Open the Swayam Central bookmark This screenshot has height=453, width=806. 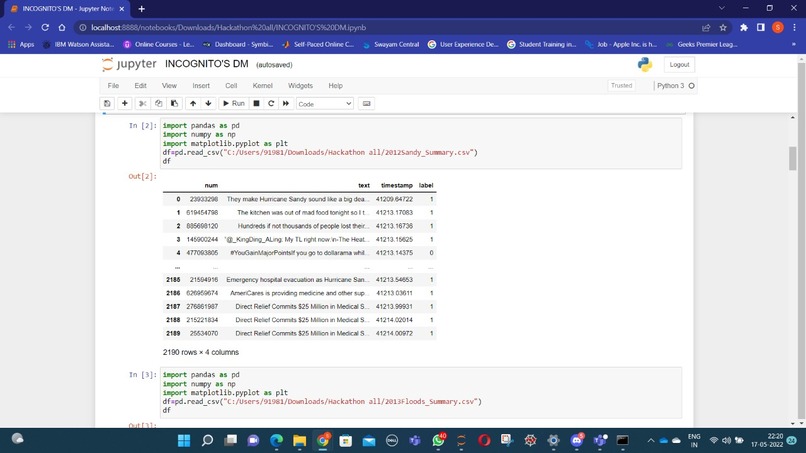click(391, 44)
